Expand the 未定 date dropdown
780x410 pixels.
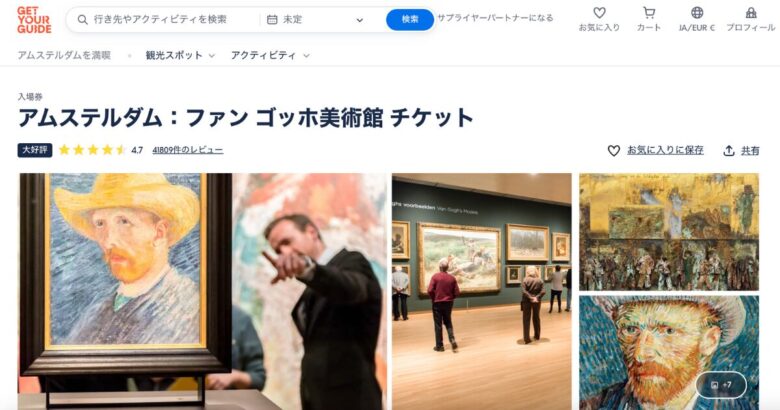click(359, 20)
